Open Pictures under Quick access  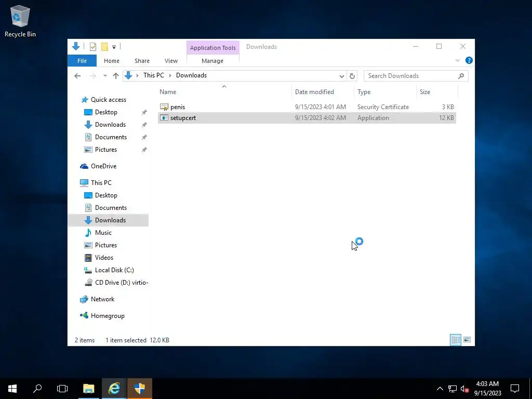pyautogui.click(x=105, y=150)
